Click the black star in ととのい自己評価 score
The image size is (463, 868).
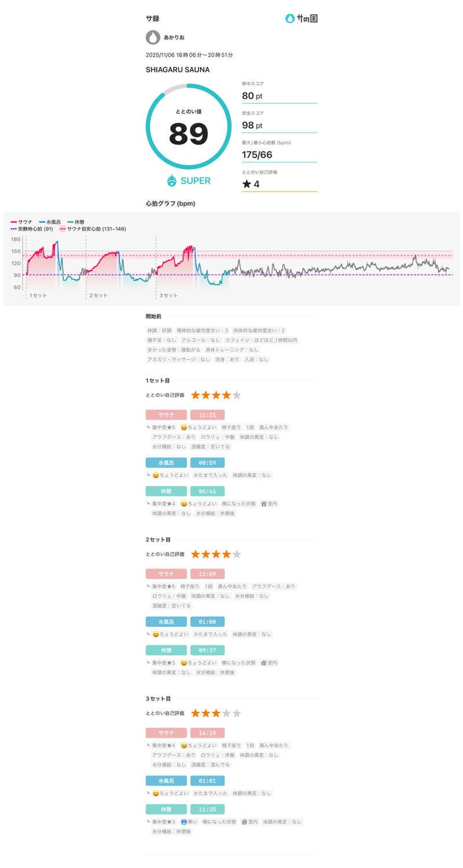tap(247, 184)
